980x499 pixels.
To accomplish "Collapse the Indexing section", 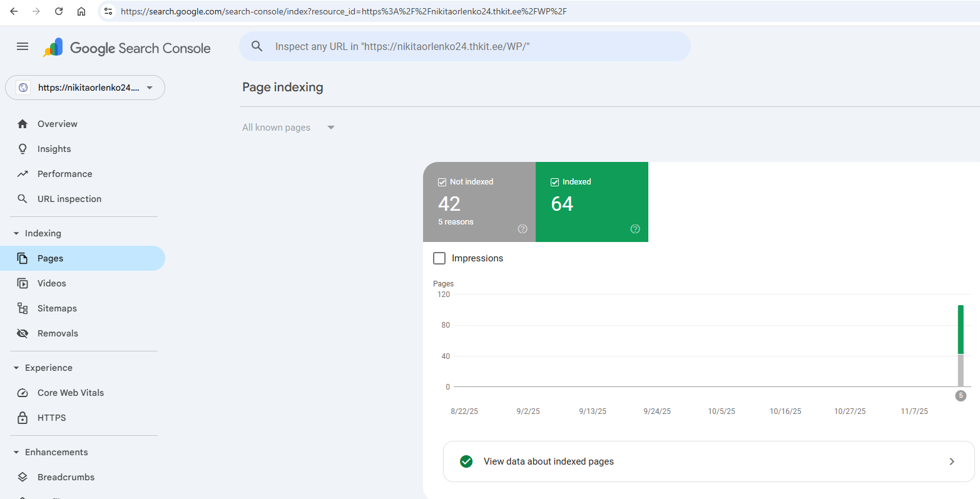I will pos(16,233).
